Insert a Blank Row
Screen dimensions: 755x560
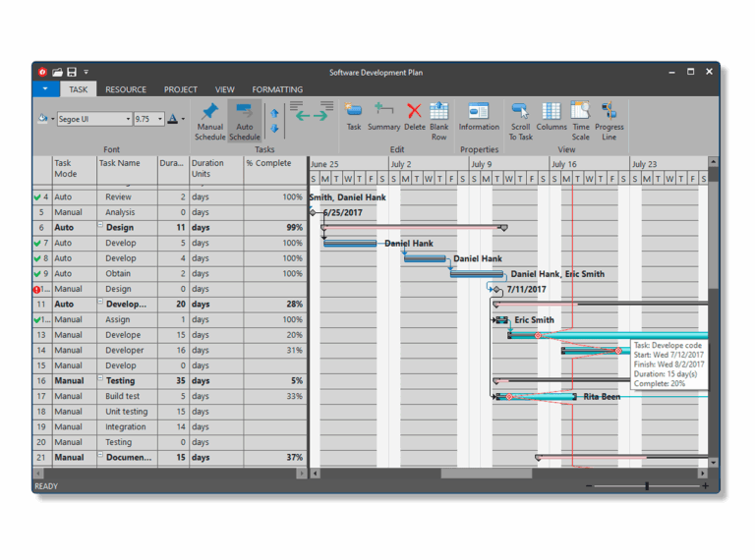pyautogui.click(x=439, y=121)
